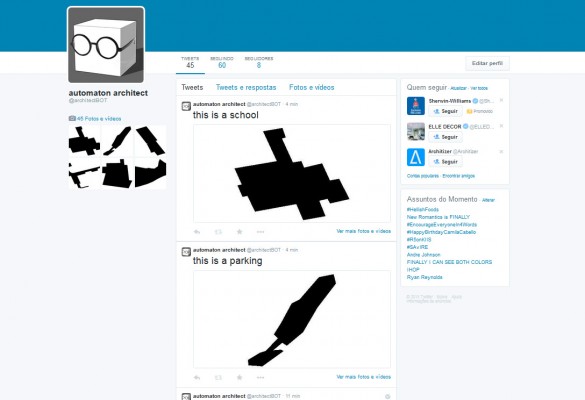Image resolution: width=585 pixels, height=400 pixels.
Task: Open the school building photo in the tweet
Action: point(292,174)
